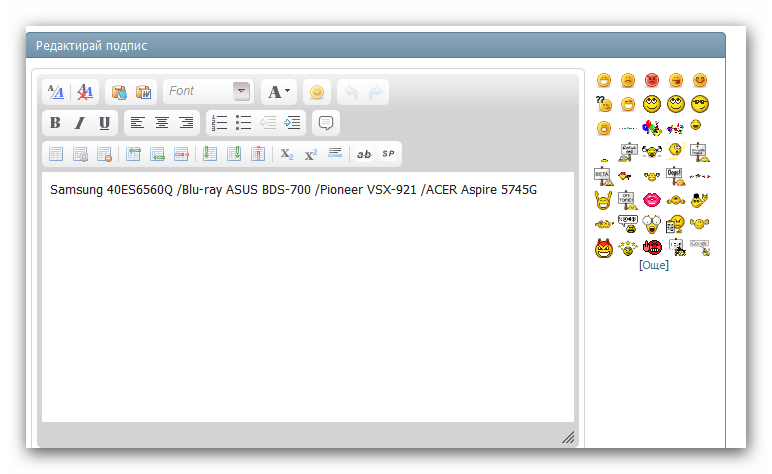This screenshot has height=474, width=772.
Task: Click the signature text area
Action: [x=308, y=297]
